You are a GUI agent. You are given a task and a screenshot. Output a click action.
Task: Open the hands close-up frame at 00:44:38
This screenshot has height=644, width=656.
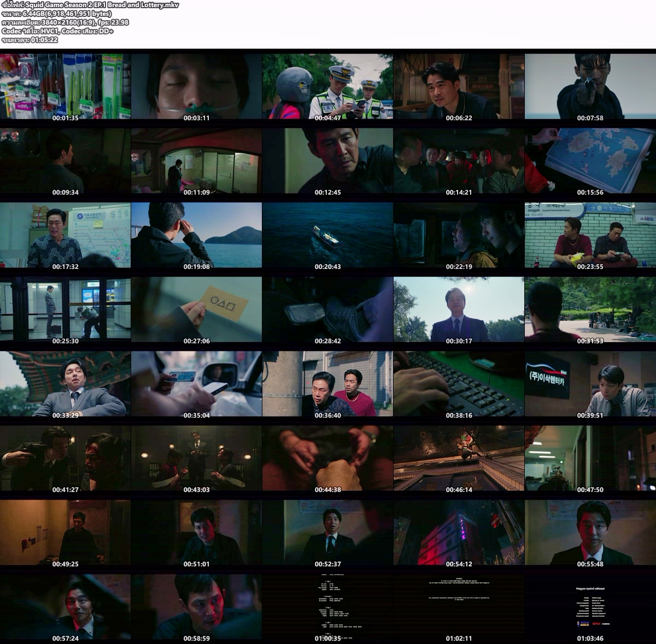point(328,458)
